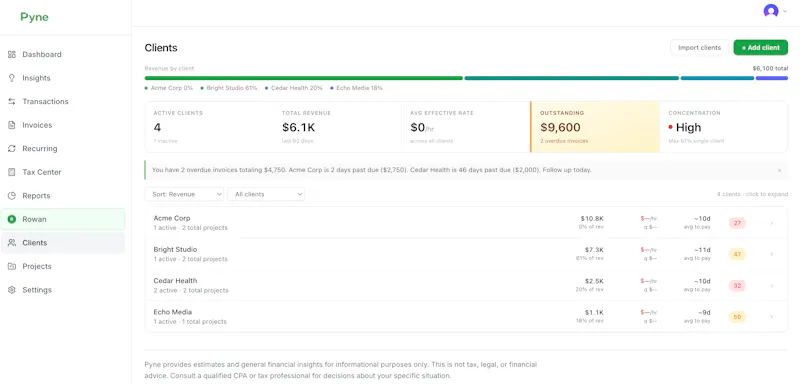
Task: Open Transactions from the sidebar
Action: click(x=63, y=101)
